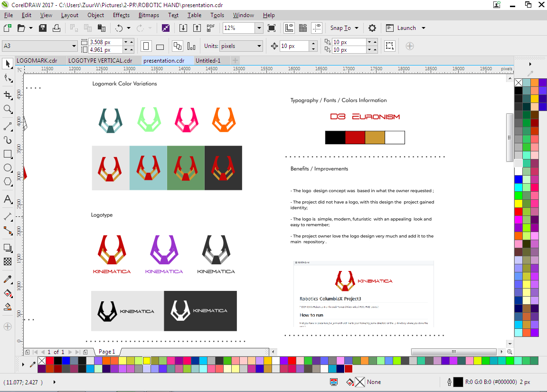
Task: Expand the color palette flyout arrow
Action: point(23,364)
